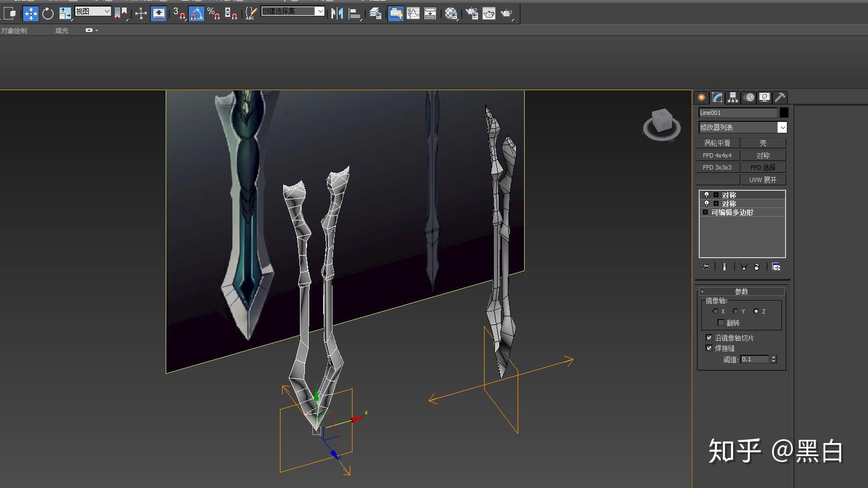Click the Line001 object name field
The image size is (868, 488).
pos(738,113)
